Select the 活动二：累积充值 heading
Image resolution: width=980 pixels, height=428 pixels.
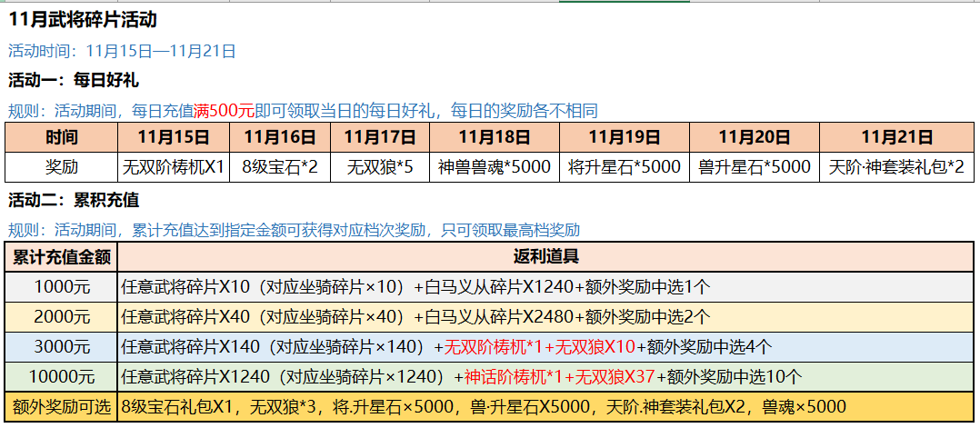pos(74,199)
